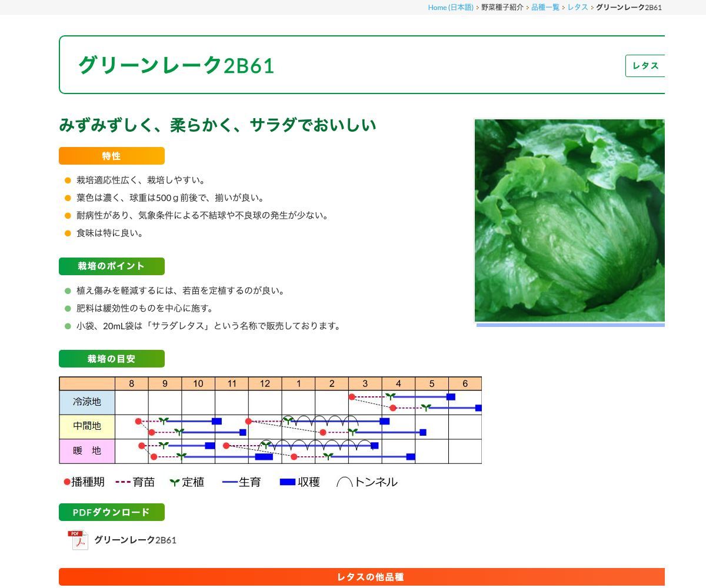Click the dashed 育苗 line icon in legend
The width and height of the screenshot is (706, 588).
click(122, 482)
